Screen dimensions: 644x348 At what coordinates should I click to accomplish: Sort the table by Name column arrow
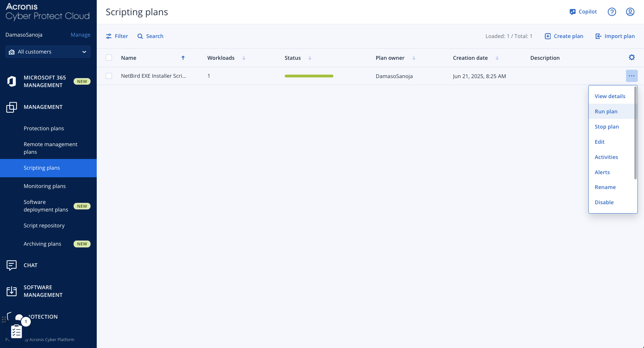point(183,58)
